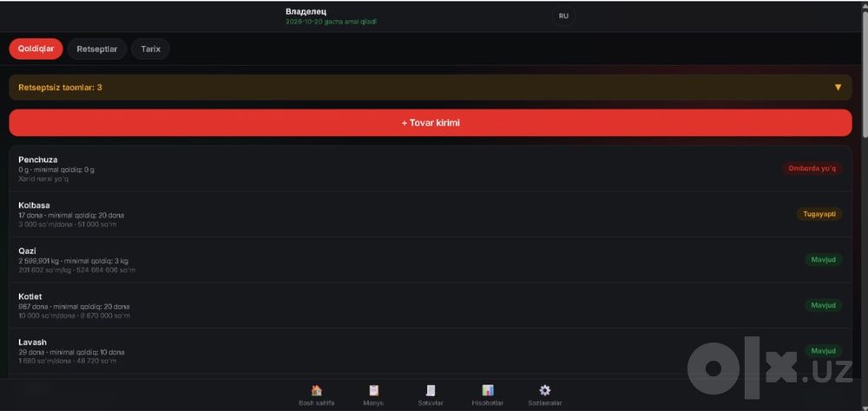
Task: Click Kolbasa 17 dona quantity line
Action: pyautogui.click(x=71, y=215)
